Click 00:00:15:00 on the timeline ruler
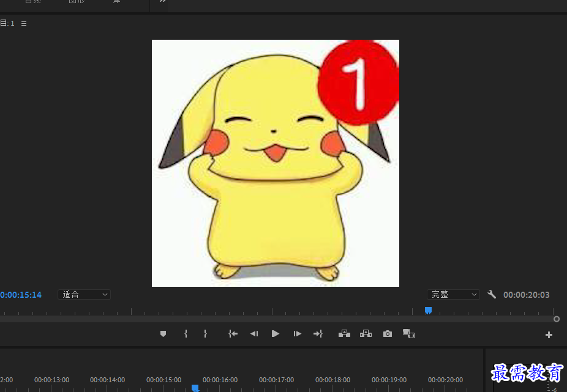The width and height of the screenshot is (567, 392). [x=164, y=380]
